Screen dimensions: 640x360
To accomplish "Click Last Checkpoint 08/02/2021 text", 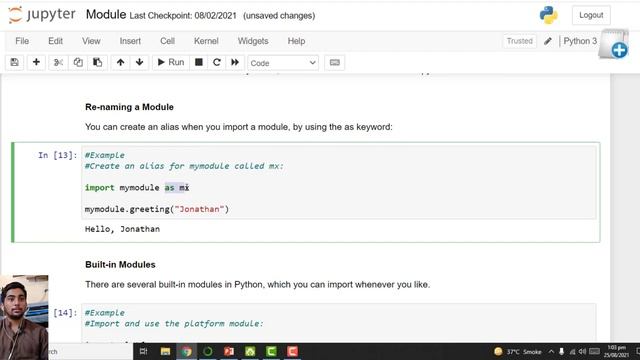I will pos(183,16).
